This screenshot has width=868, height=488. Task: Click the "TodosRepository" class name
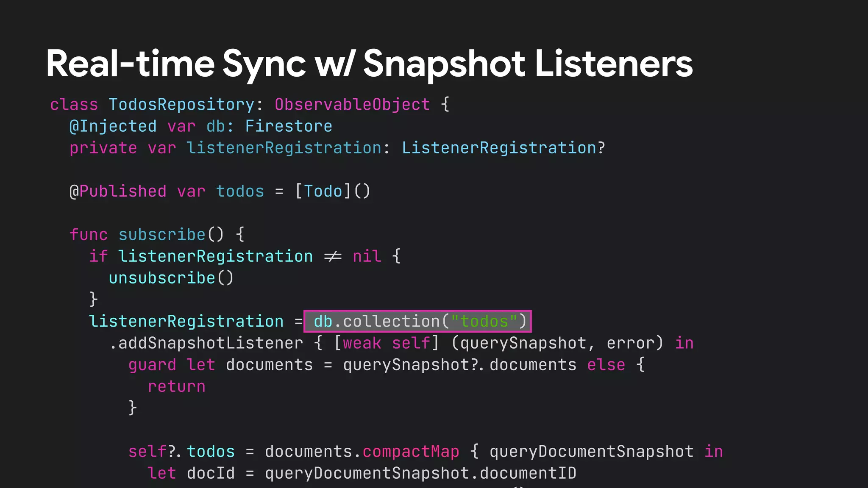182,104
